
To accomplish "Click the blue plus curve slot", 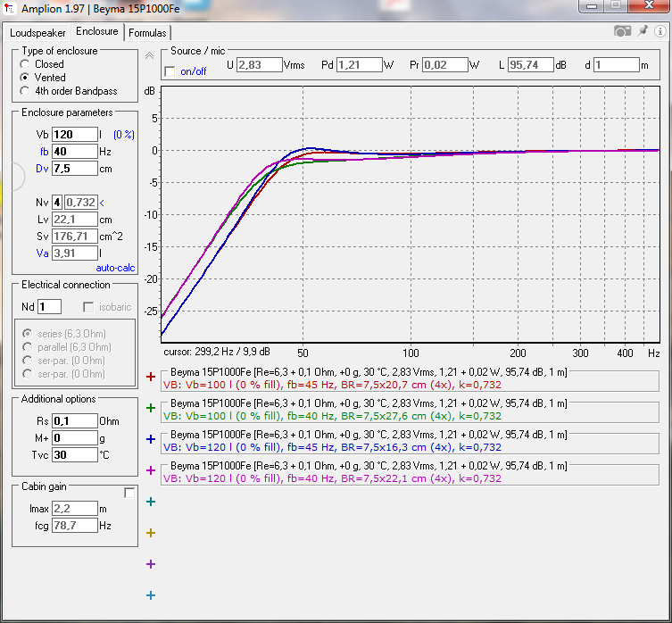I will [151, 439].
